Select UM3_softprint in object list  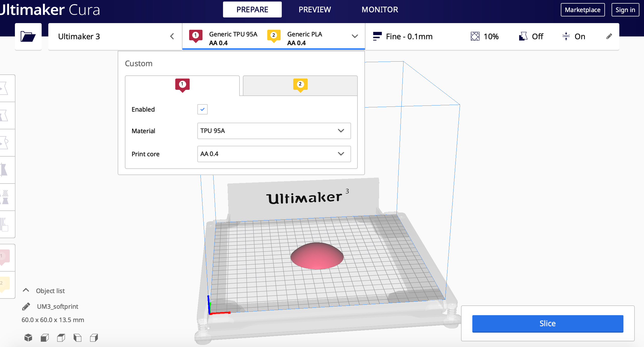[58, 306]
